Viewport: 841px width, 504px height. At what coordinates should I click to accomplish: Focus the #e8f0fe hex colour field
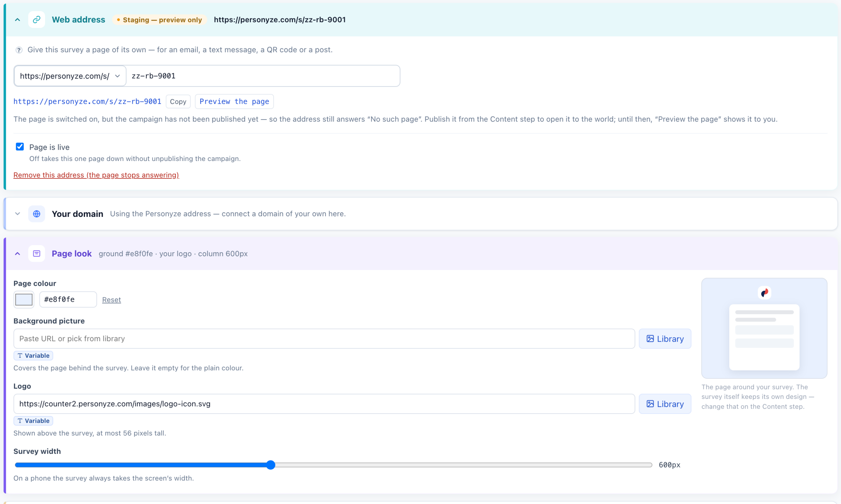[68, 300]
